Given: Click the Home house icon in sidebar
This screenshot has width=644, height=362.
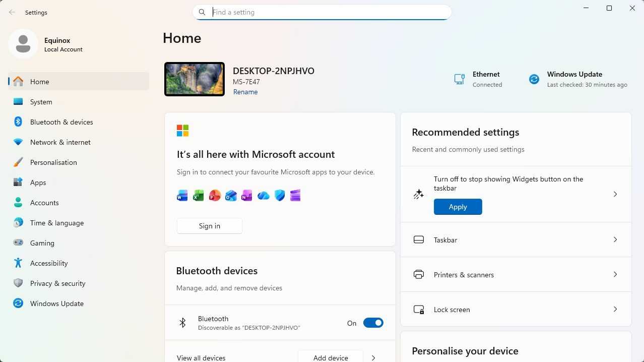Looking at the screenshot, I should [x=18, y=81].
